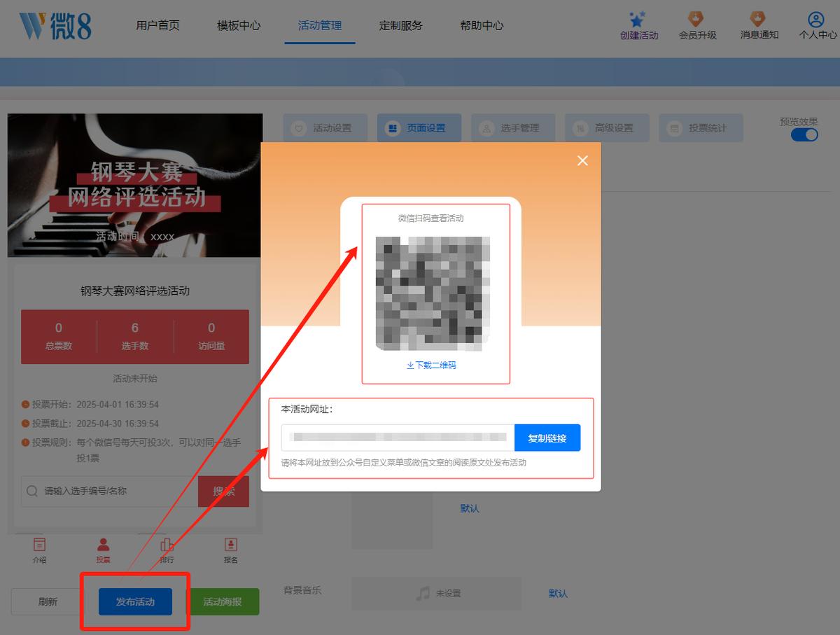Click 钢琴大赛网络评选活动 title text
The image size is (840, 635).
pyautogui.click(x=135, y=291)
